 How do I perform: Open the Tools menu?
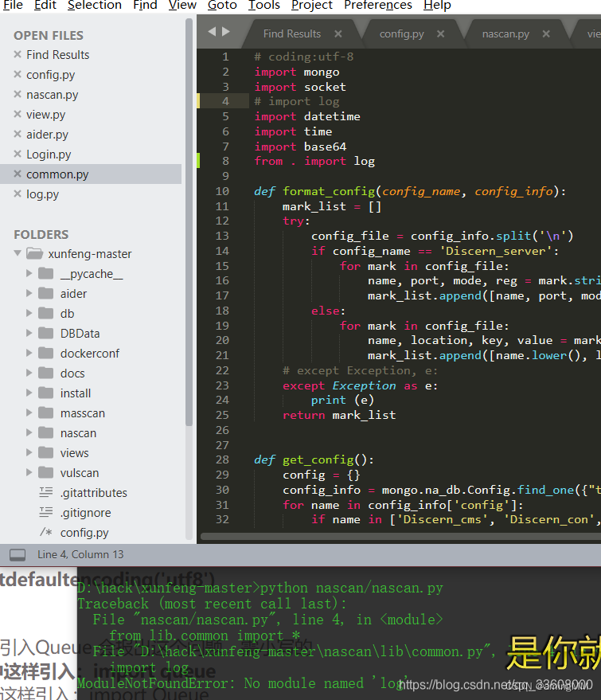point(264,6)
